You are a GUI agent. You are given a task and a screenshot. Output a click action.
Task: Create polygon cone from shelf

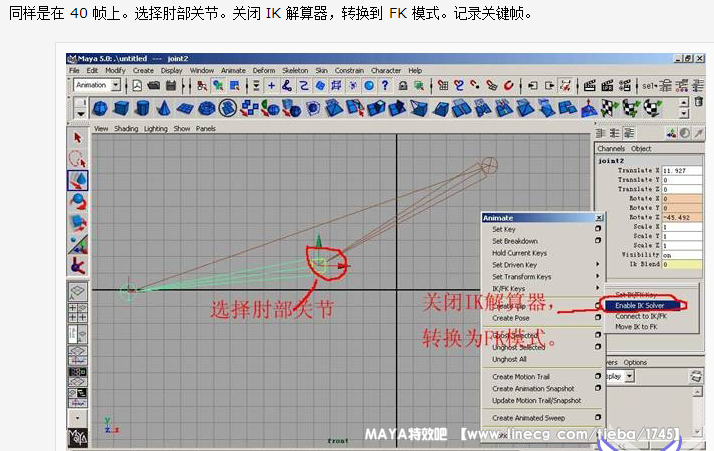pyautogui.click(x=163, y=108)
